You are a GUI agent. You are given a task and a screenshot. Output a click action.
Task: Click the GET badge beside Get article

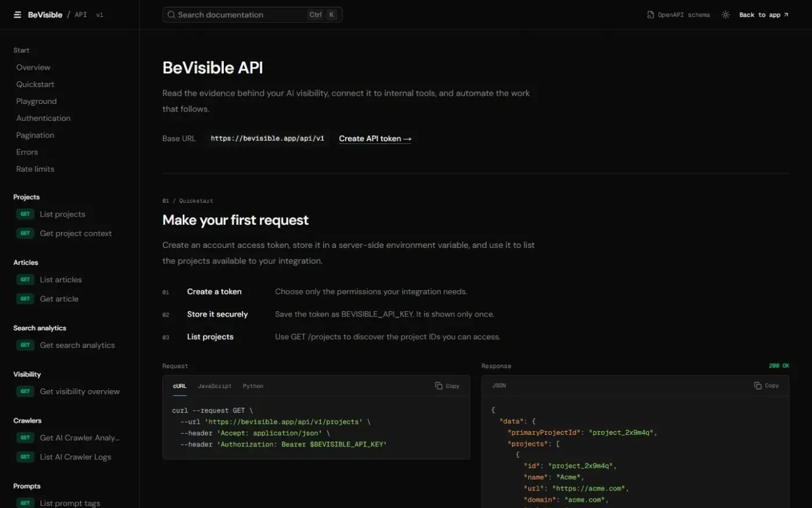pos(25,299)
